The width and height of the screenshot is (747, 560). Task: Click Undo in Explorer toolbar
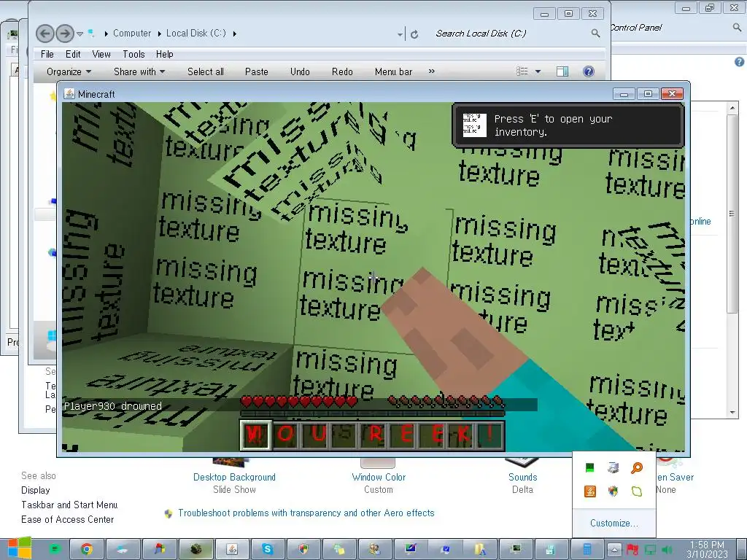pos(300,72)
